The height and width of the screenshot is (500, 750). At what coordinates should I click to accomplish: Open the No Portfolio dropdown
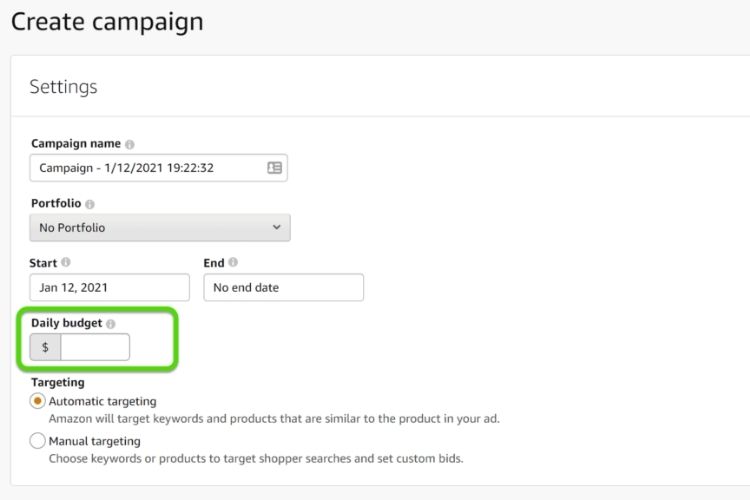pyautogui.click(x=160, y=228)
